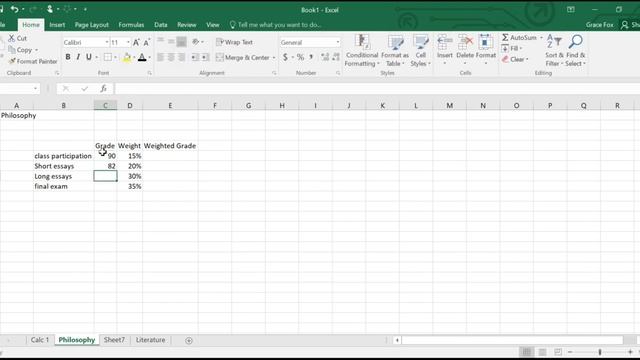Open Merge & Center dropdown arrow

pos(274,58)
